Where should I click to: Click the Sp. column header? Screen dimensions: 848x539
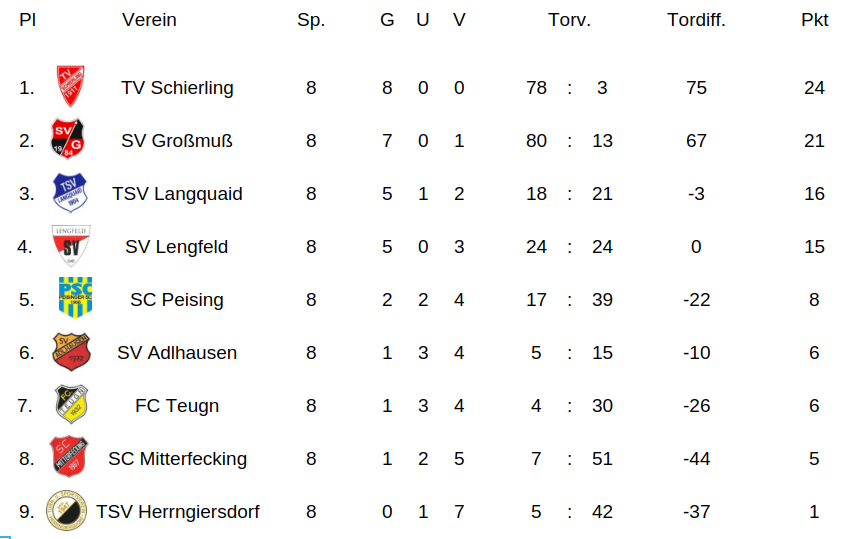[x=311, y=20]
